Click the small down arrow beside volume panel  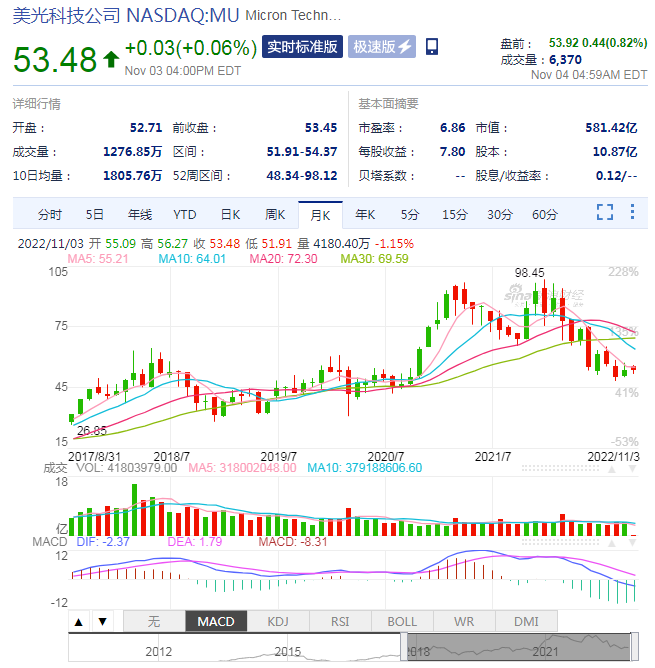[x=632, y=469]
